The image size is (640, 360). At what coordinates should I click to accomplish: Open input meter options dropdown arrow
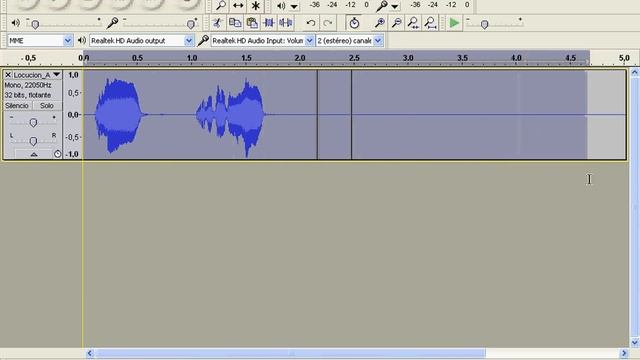point(395,7)
